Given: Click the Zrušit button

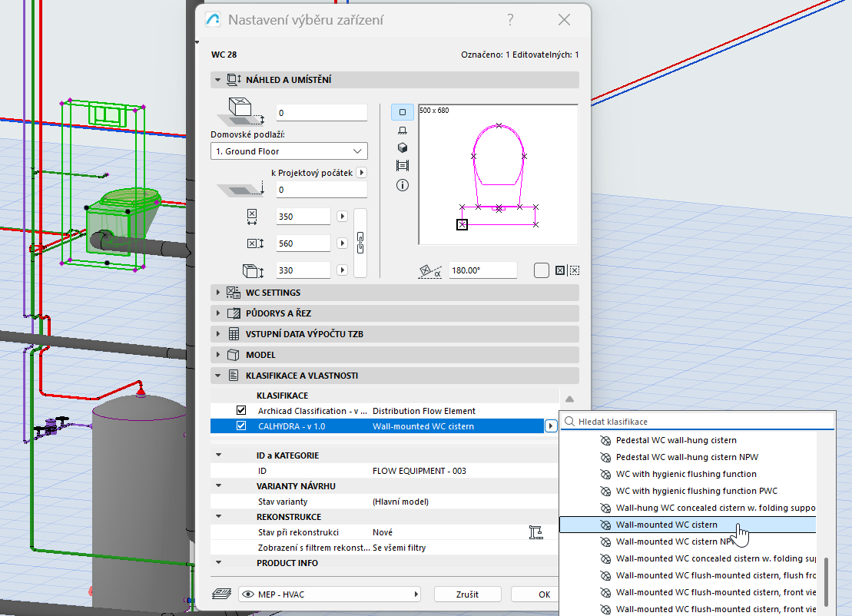Looking at the screenshot, I should [x=467, y=594].
